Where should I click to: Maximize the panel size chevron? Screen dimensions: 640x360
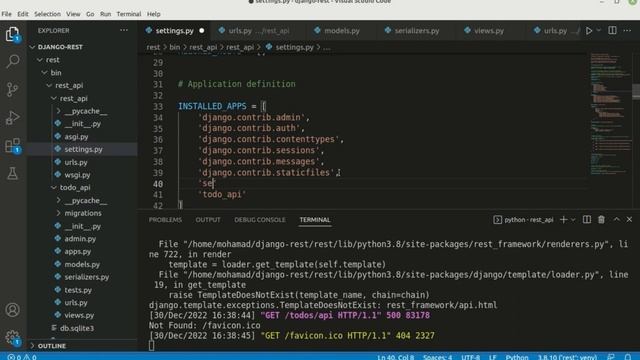pos(616,220)
